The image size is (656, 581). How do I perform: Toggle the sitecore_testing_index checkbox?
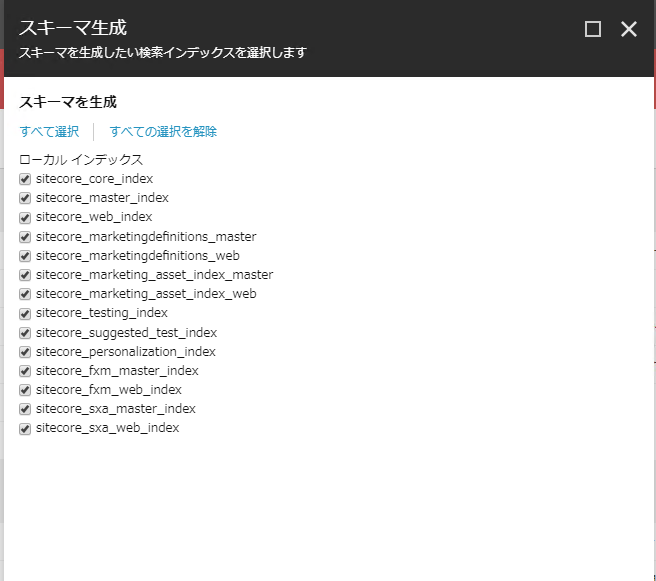coord(26,313)
